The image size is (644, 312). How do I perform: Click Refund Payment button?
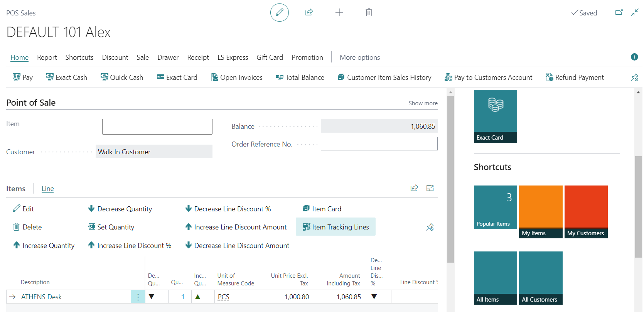pos(575,78)
